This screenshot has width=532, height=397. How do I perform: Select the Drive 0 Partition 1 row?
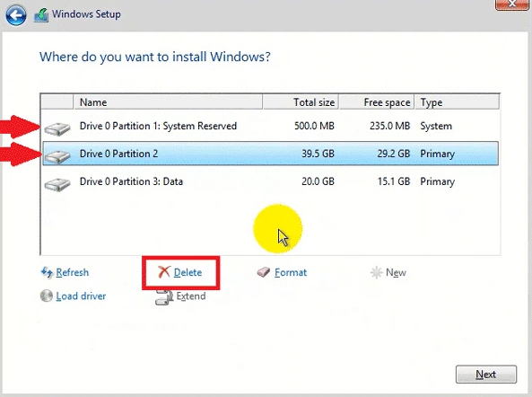tap(270, 126)
